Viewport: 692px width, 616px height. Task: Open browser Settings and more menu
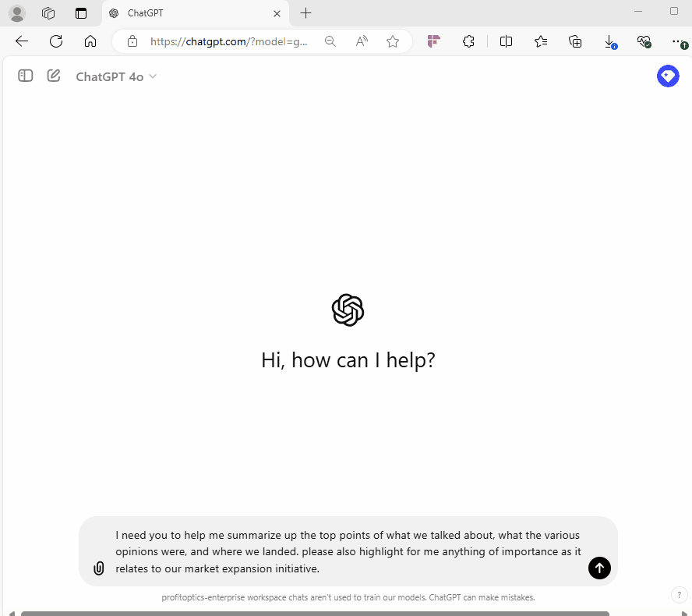pyautogui.click(x=679, y=41)
